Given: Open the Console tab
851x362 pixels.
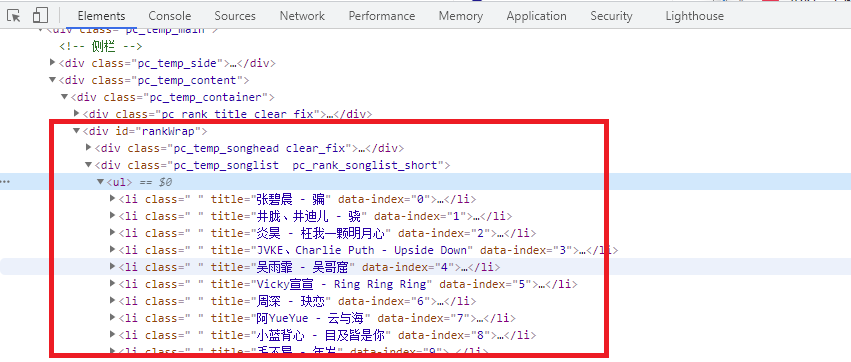Looking at the screenshot, I should [x=170, y=16].
